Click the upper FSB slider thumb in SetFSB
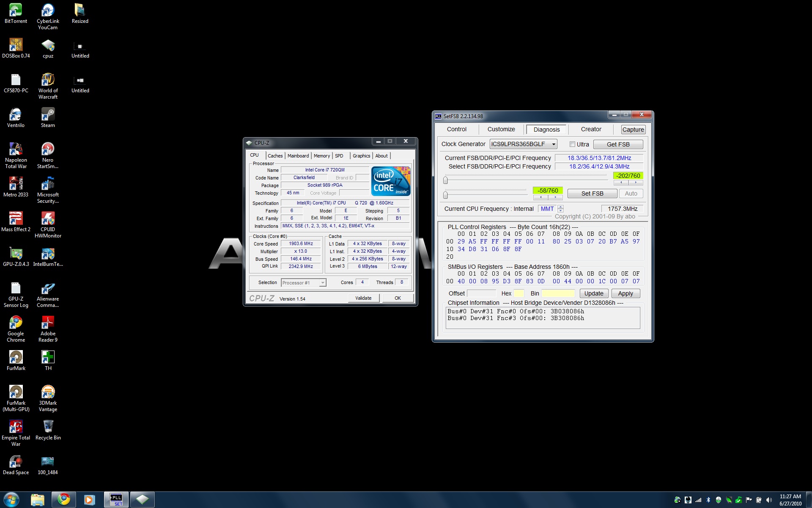 pos(445,180)
